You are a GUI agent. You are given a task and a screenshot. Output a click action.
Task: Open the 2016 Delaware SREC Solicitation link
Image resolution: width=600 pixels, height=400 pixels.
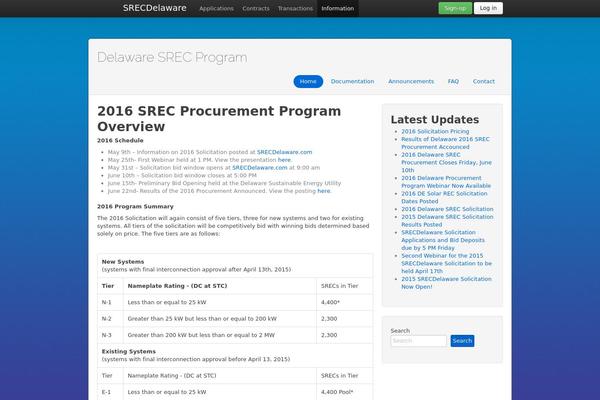click(x=447, y=209)
